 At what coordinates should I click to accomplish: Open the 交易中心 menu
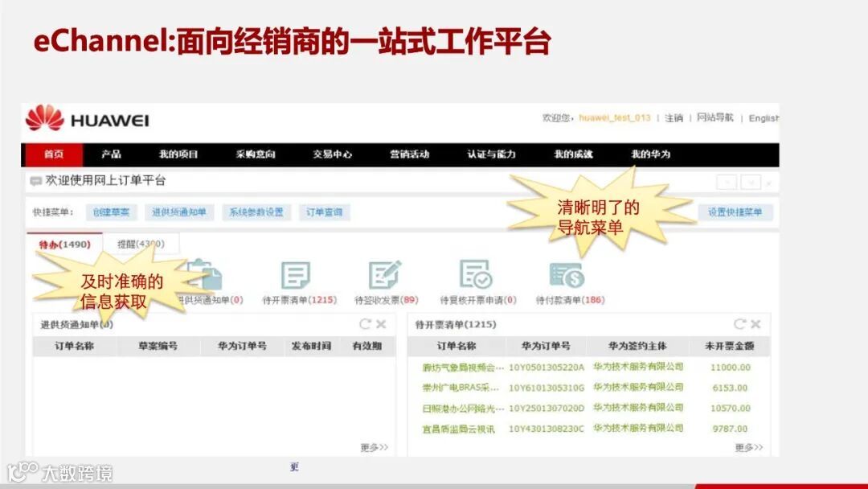click(332, 154)
